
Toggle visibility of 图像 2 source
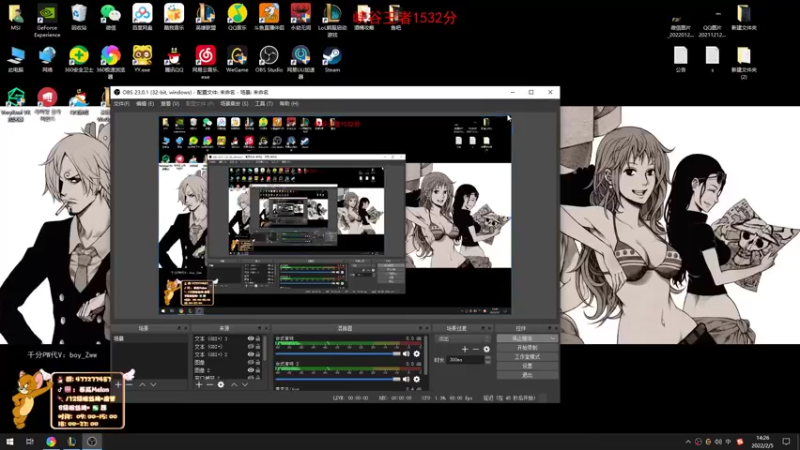251,370
